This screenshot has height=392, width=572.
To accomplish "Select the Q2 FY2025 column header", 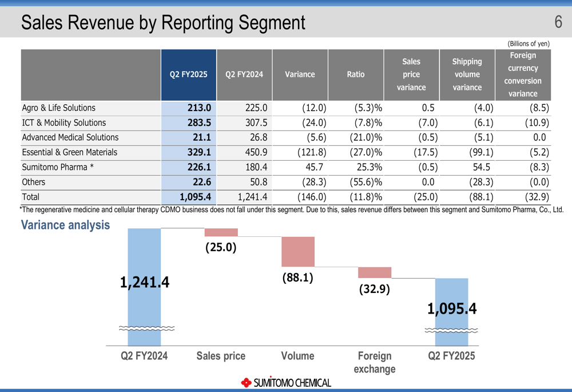I will (188, 74).
